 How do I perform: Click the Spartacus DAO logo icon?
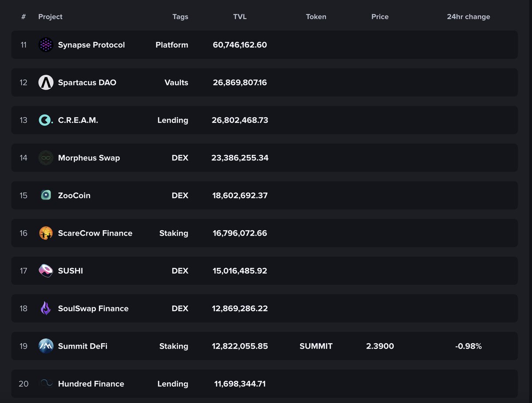pyautogui.click(x=46, y=82)
